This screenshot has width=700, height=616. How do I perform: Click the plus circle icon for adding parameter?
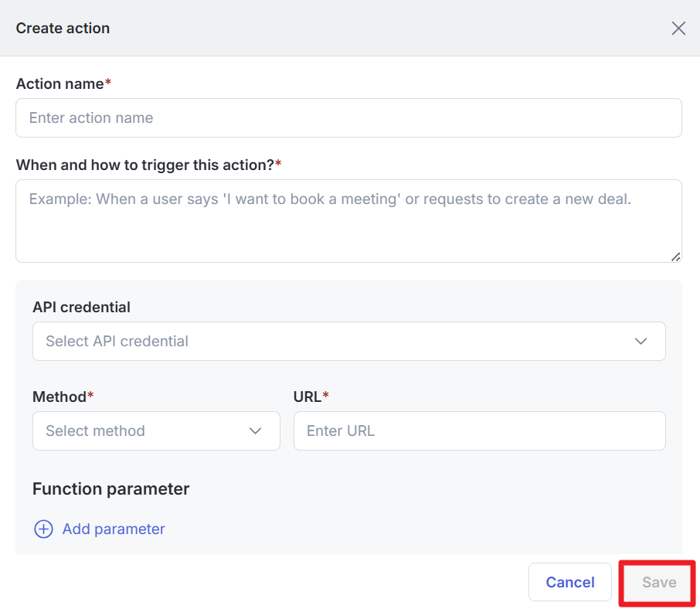(43, 529)
